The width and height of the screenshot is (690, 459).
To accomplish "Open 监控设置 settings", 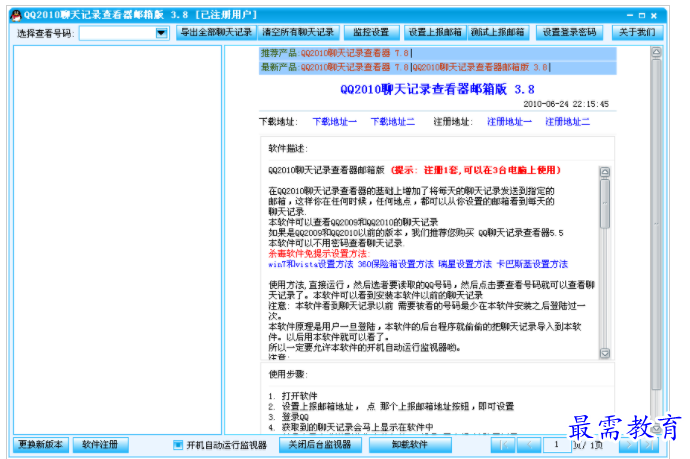I will click(371, 32).
